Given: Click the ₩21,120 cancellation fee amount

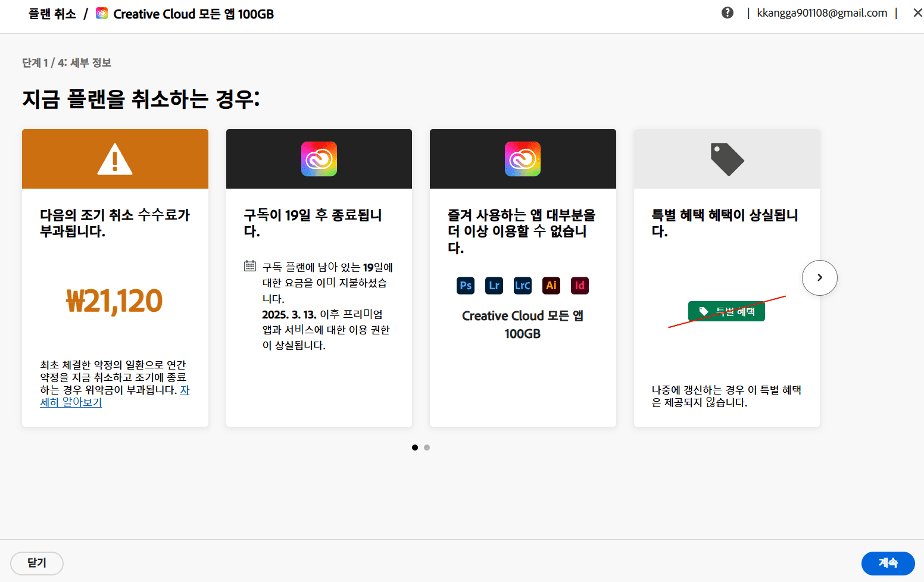Looking at the screenshot, I should click(114, 301).
